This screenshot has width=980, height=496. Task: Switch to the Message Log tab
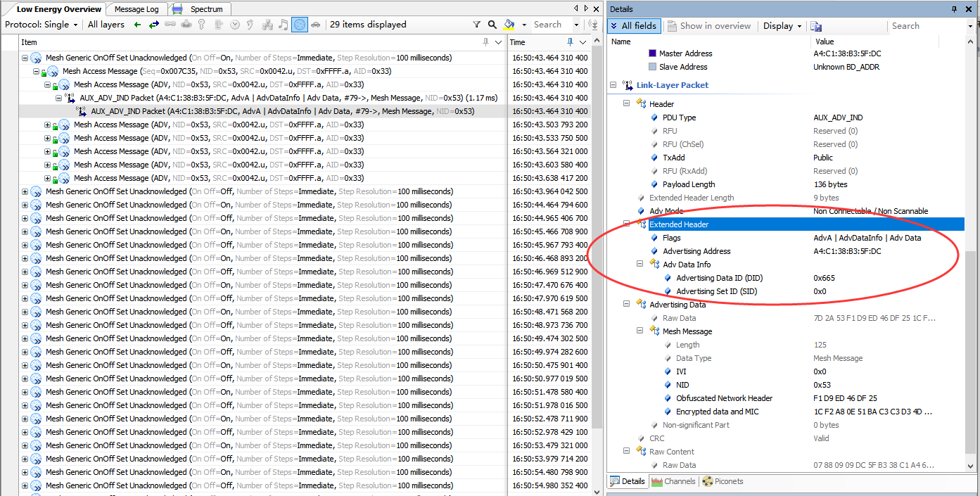136,9
